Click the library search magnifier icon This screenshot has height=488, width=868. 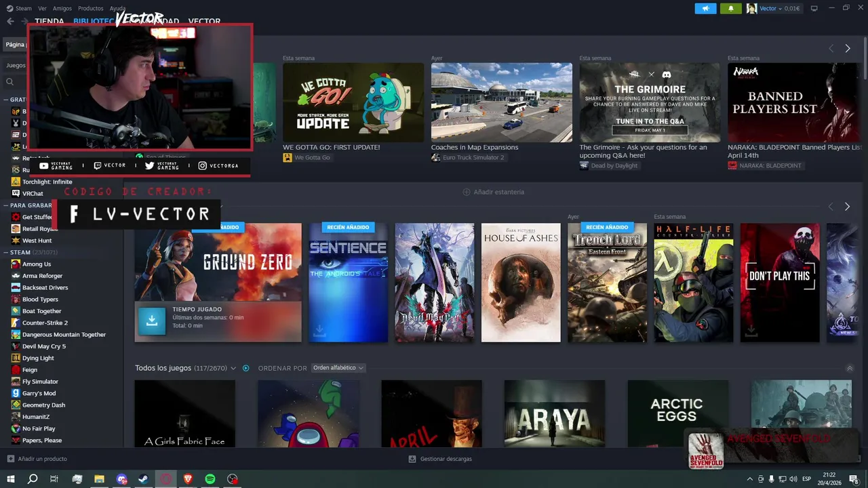tap(9, 82)
